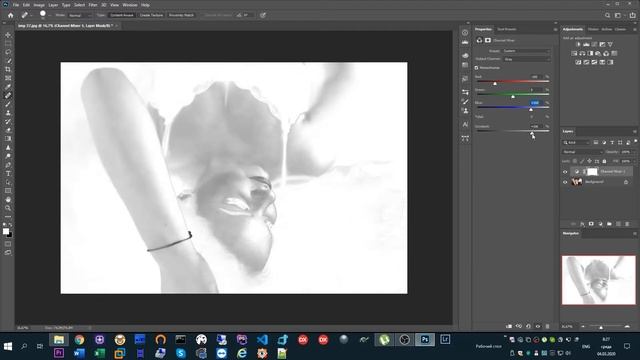
Task: Select the Hand tool
Action: click(8, 200)
